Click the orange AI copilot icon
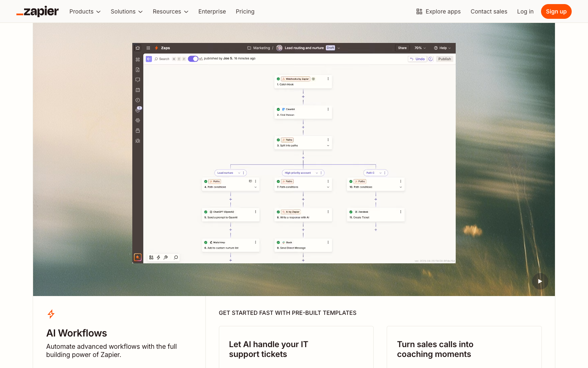The image size is (588, 368). [138, 257]
